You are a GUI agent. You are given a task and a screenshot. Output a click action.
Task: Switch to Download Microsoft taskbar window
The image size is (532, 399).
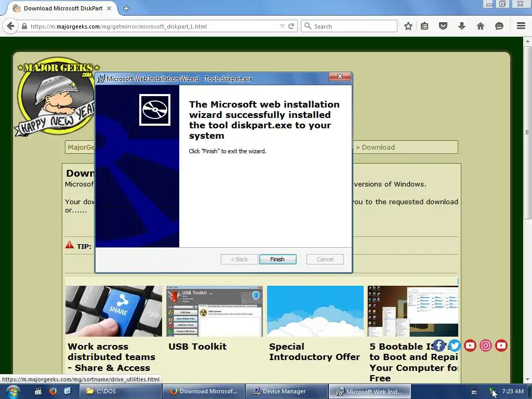[x=204, y=391]
